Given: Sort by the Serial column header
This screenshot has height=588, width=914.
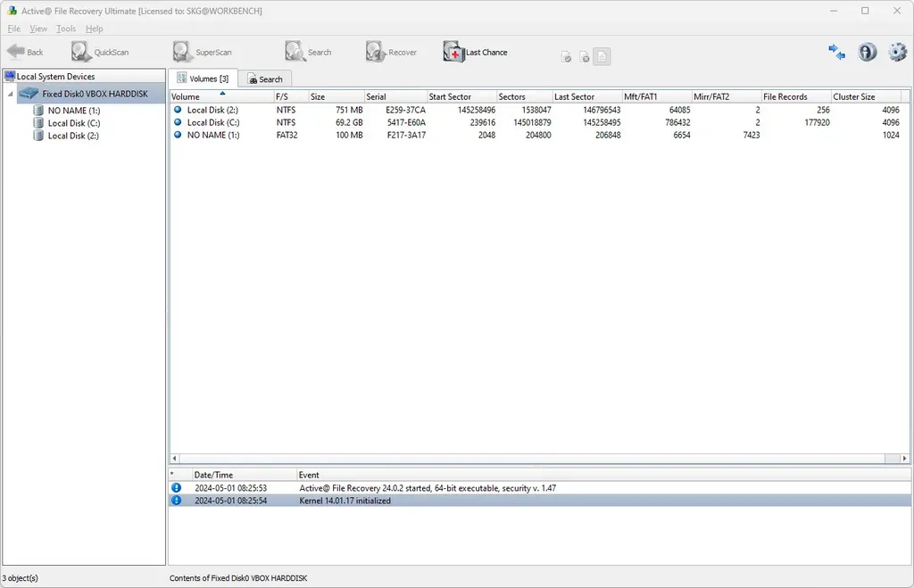Looking at the screenshot, I should [x=395, y=96].
